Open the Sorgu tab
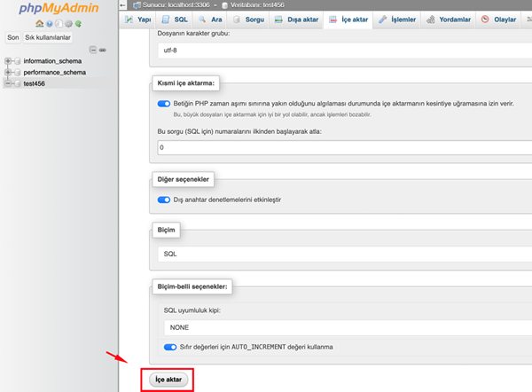The height and width of the screenshot is (392, 532). tap(248, 20)
